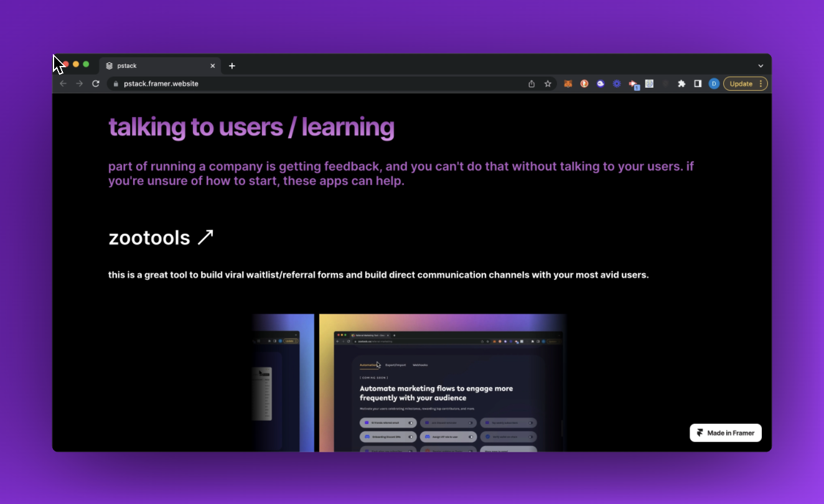The height and width of the screenshot is (504, 824).
Task: Click the Made in Framer badge
Action: (x=726, y=433)
